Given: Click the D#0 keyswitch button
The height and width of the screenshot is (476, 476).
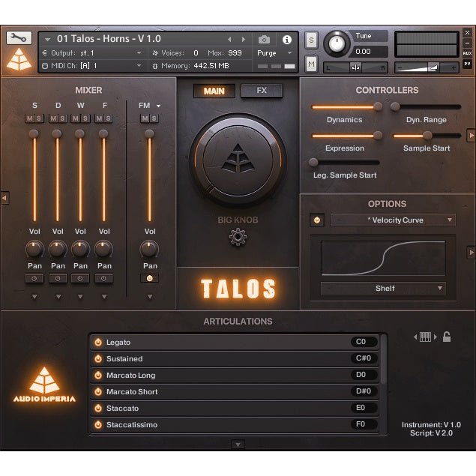Looking at the screenshot, I should tap(364, 391).
